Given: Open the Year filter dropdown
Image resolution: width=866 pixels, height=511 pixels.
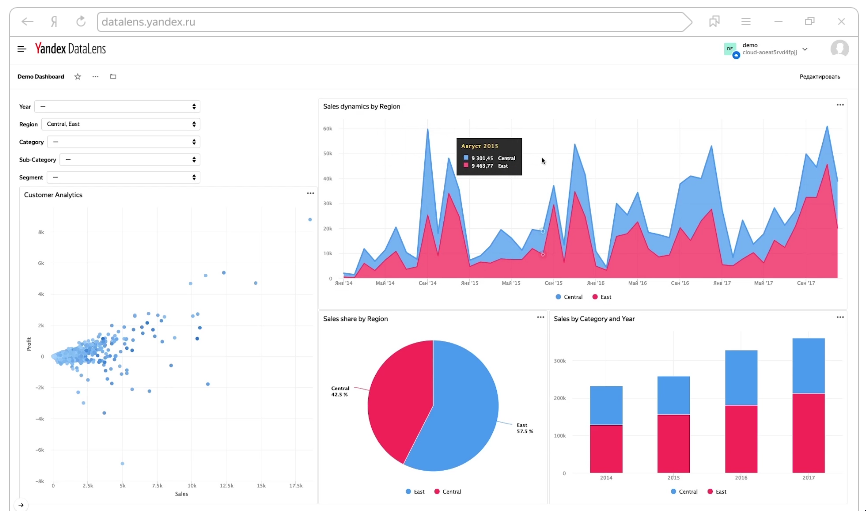Looking at the screenshot, I should 117,107.
